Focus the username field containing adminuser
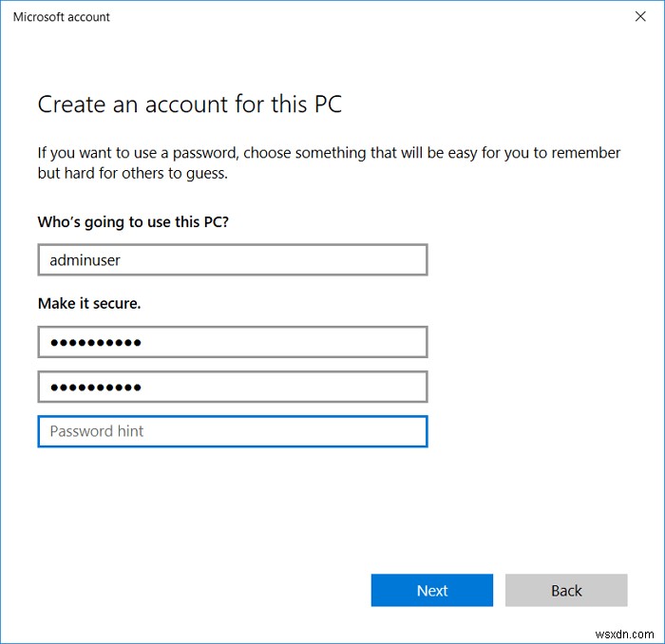This screenshot has width=665, height=644. click(x=285, y=259)
